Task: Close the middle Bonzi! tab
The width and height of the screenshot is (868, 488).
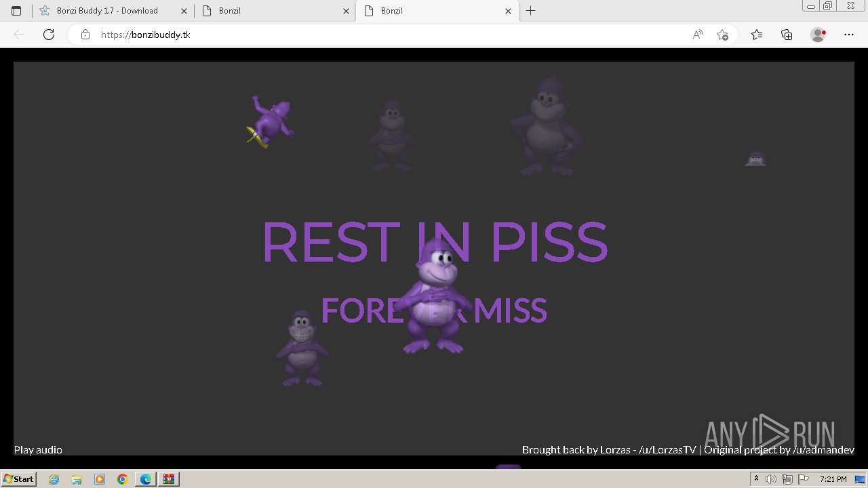Action: [x=346, y=11]
